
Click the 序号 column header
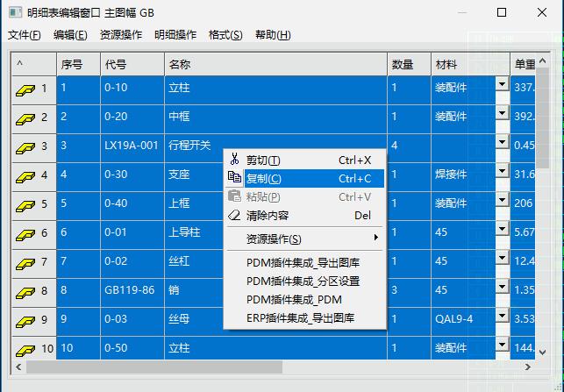click(78, 64)
